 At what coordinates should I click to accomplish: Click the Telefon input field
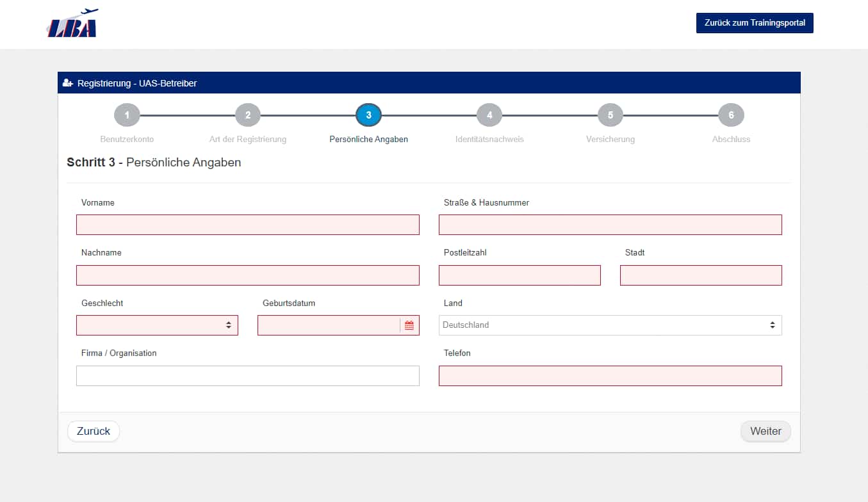pos(610,376)
